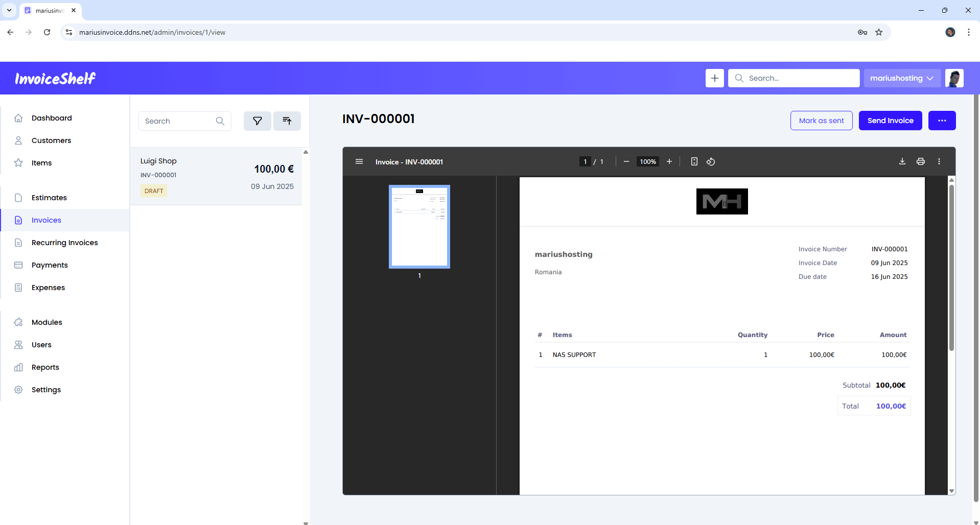Click the PDF scrollbar down arrow

pos(951,491)
